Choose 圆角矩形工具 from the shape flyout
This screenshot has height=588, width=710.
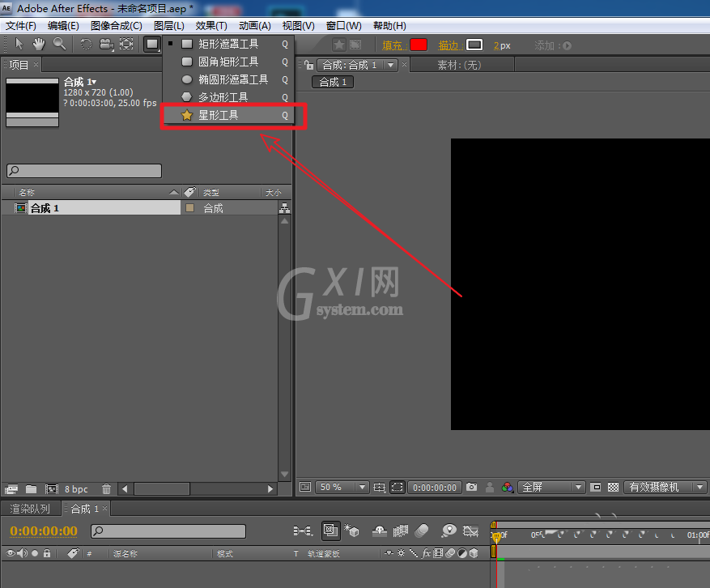pyautogui.click(x=228, y=62)
